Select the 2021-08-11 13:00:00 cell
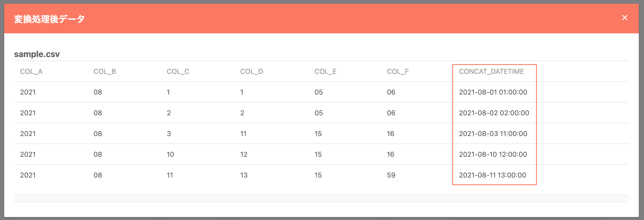The image size is (644, 220). point(492,175)
